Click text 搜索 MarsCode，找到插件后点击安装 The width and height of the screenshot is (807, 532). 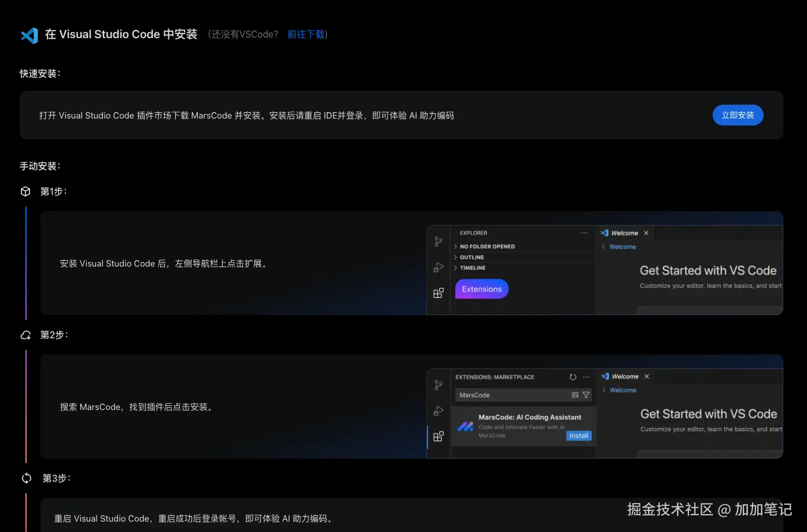coord(138,407)
